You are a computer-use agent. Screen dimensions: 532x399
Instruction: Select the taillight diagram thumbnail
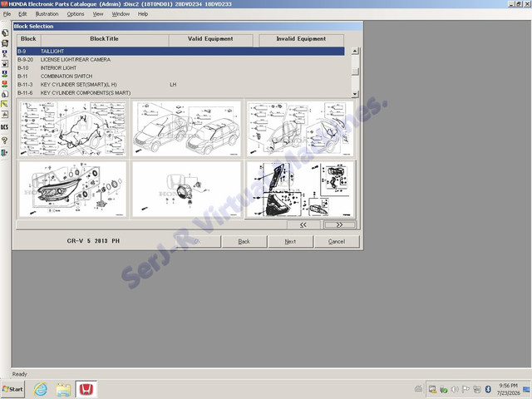(300, 189)
